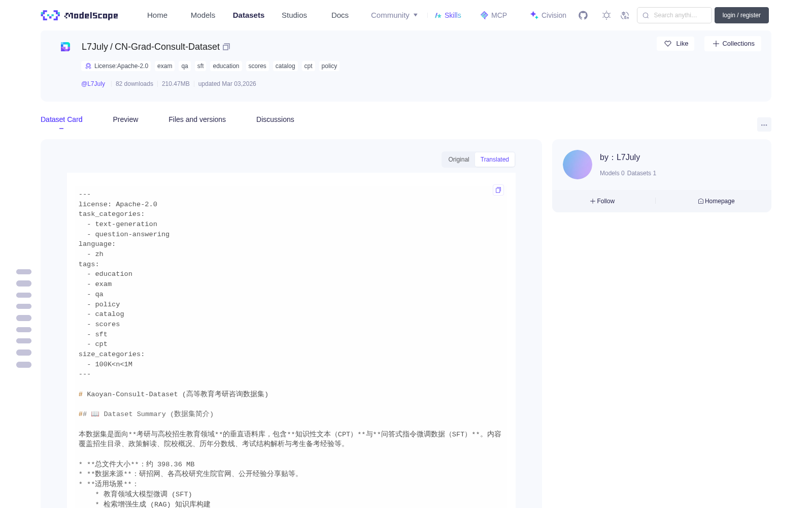Open the GitHub icon link
This screenshot has height=508, width=812.
[x=583, y=15]
